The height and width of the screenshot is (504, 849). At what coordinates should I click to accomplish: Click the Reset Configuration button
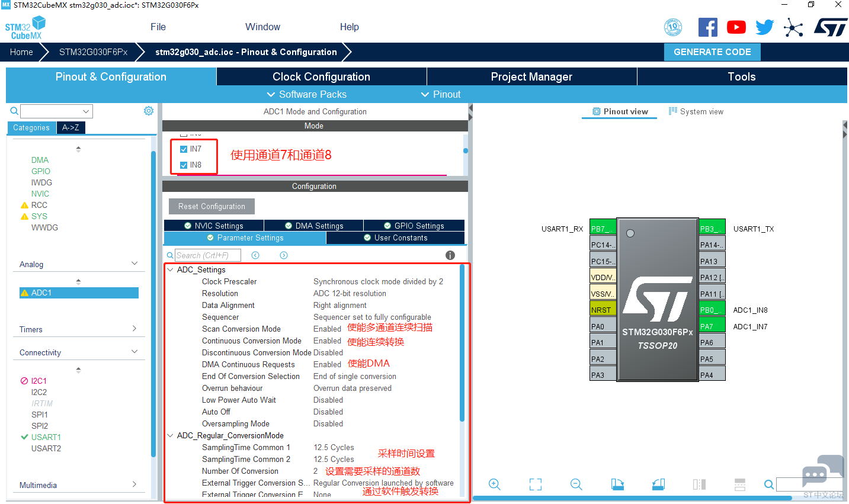[212, 206]
